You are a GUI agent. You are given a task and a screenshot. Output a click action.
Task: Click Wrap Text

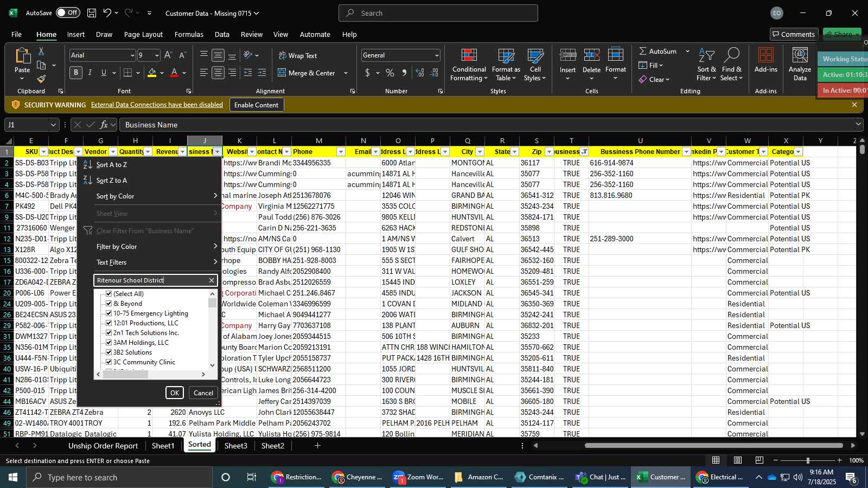pos(298,56)
